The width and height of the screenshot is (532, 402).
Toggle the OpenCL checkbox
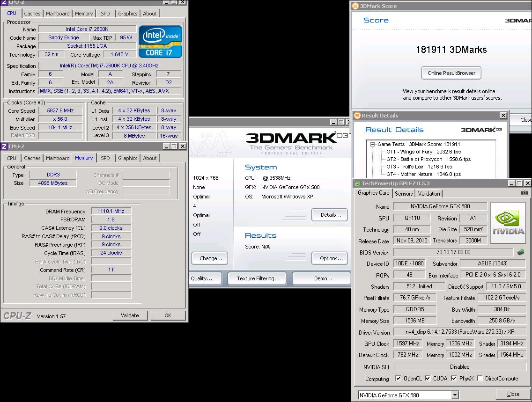[x=398, y=378]
